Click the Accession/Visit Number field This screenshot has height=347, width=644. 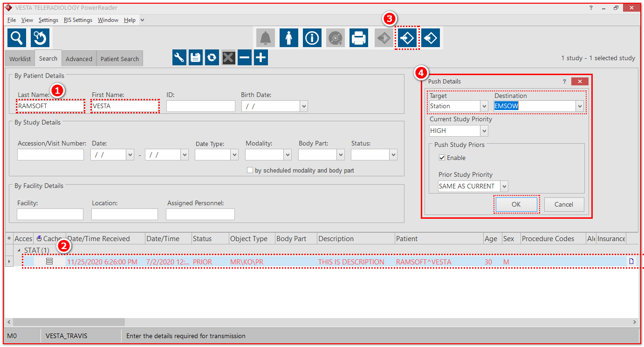point(50,155)
